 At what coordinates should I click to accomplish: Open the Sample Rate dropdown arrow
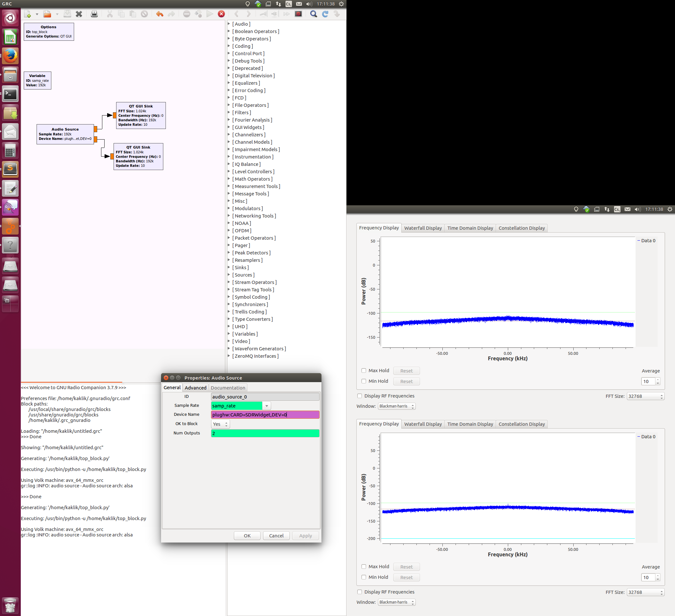267,406
